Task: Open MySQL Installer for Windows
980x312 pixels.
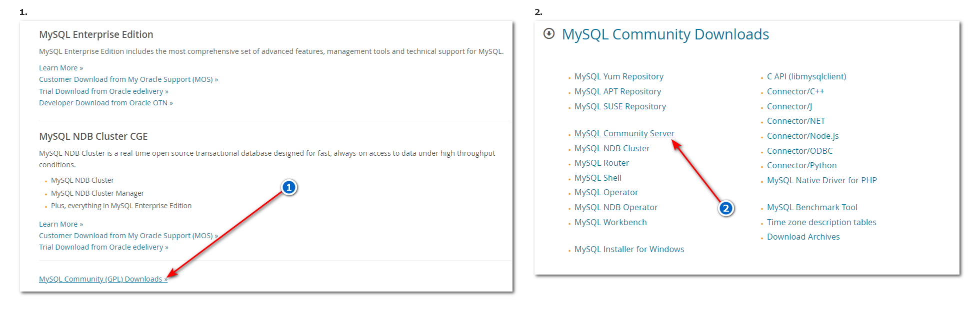Action: [629, 249]
